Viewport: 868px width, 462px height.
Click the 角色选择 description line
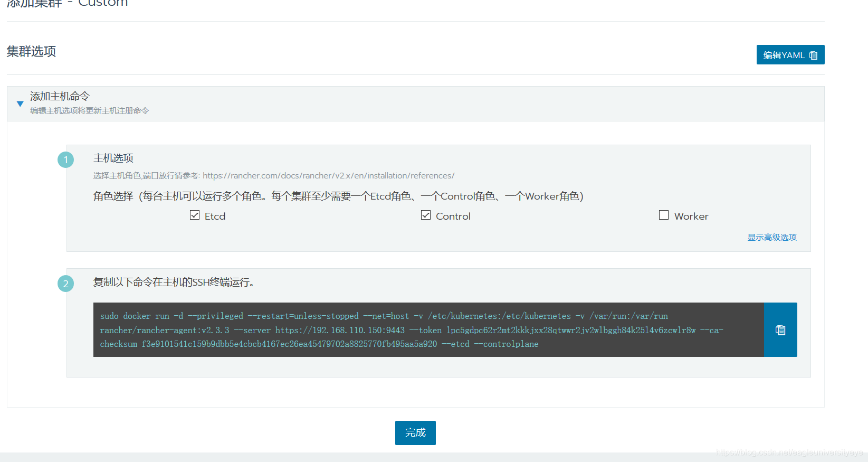click(x=338, y=196)
